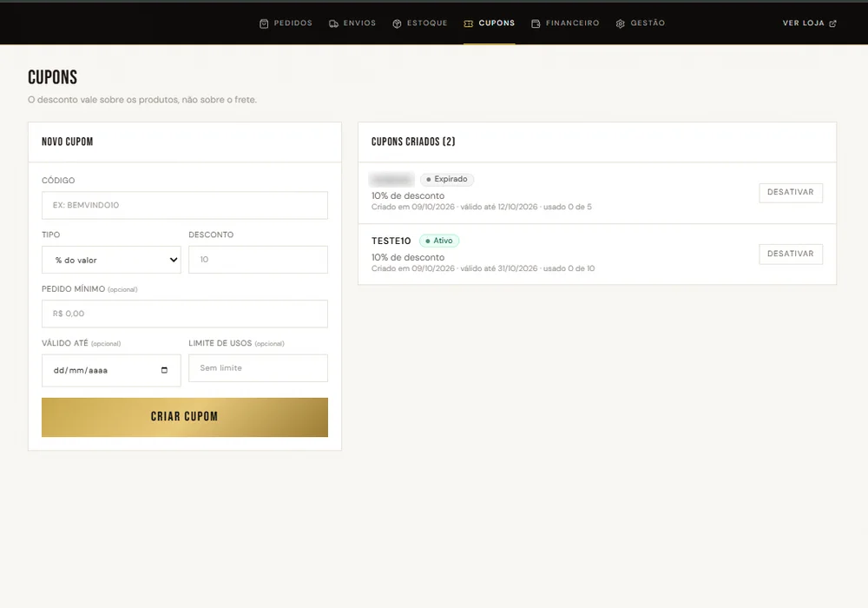Click the text 'válido até 31/10/2026'
The image size is (868, 608).
[499, 268]
